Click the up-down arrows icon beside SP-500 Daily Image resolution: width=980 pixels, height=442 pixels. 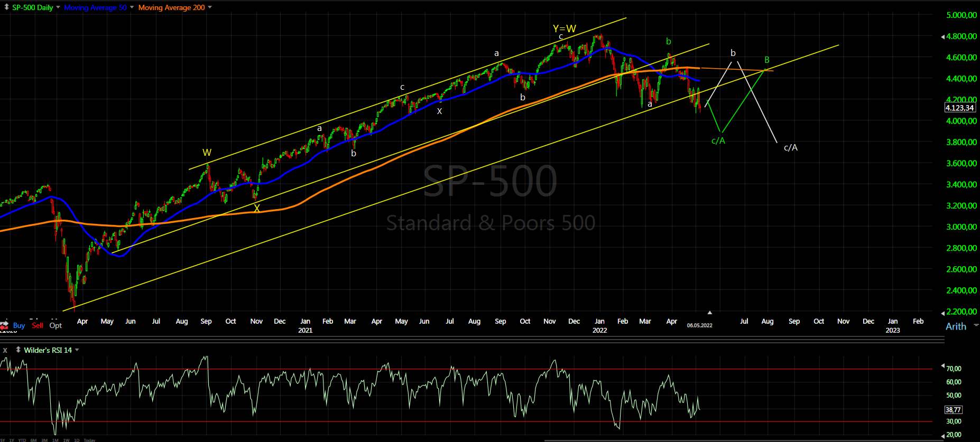coord(6,7)
